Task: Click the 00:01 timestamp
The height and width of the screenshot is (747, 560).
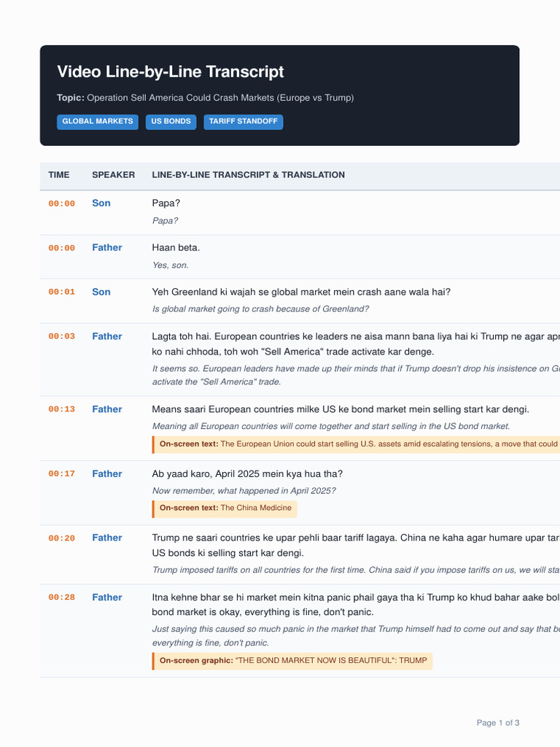Action: click(x=62, y=292)
